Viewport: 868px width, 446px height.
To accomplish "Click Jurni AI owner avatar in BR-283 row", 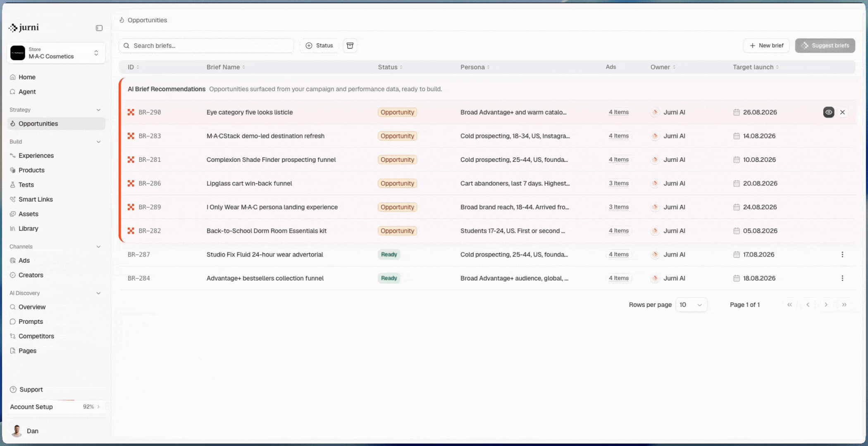I will [x=655, y=136].
